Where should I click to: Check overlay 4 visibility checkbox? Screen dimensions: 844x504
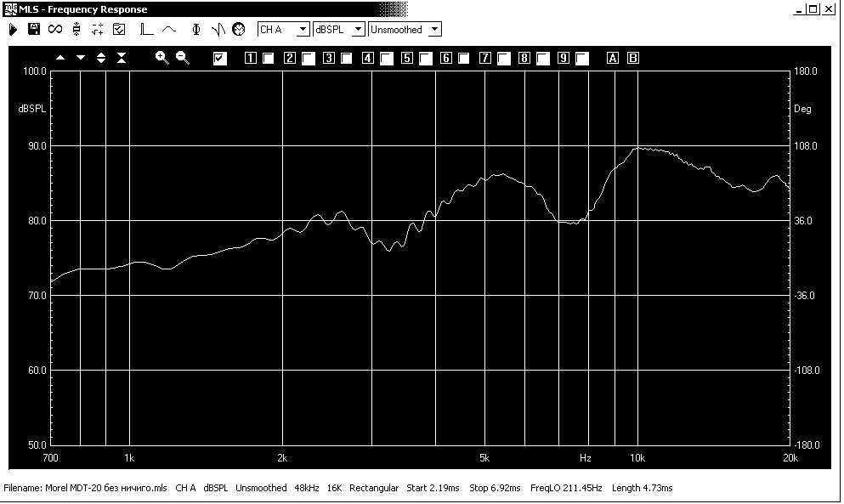(387, 58)
